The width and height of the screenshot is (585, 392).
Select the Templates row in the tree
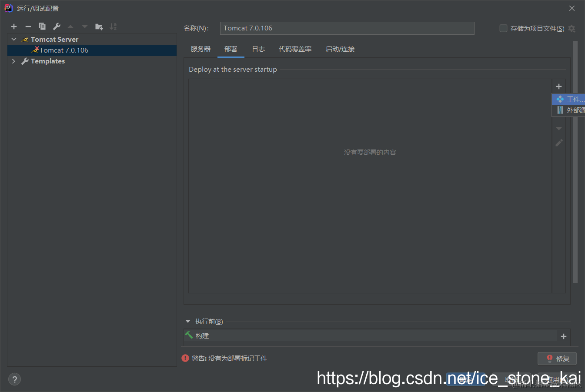pos(92,61)
